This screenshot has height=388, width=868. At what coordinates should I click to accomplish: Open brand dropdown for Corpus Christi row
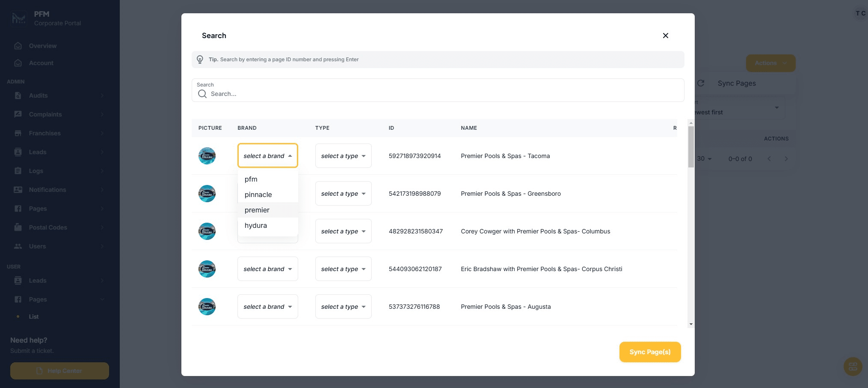click(267, 269)
